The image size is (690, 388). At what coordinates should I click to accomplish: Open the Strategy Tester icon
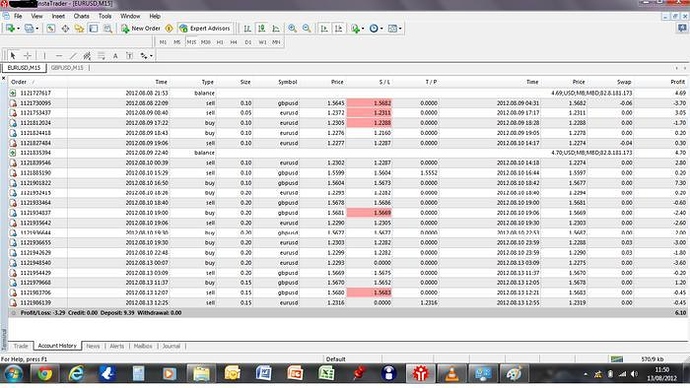coord(107,28)
